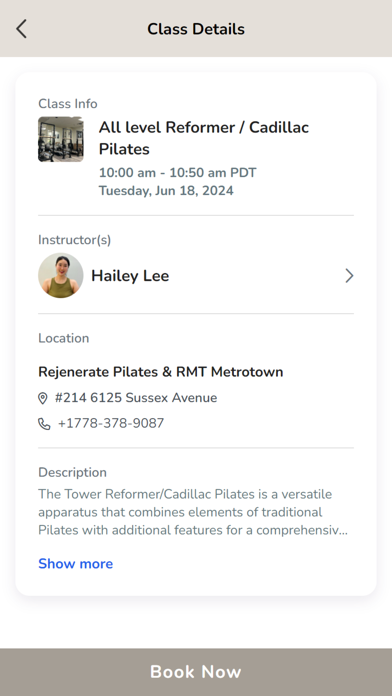Tap Hailey Lee's profile photo
This screenshot has width=392, height=696.
(x=61, y=276)
